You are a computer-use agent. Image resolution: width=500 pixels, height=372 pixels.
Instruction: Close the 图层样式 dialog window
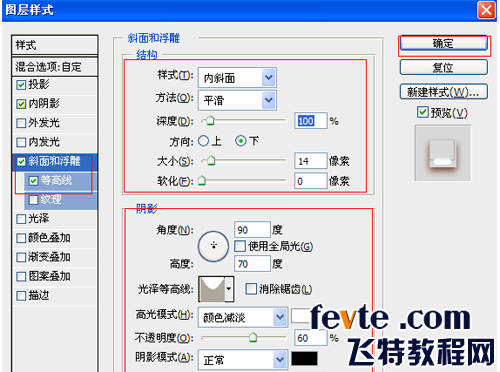(x=486, y=10)
